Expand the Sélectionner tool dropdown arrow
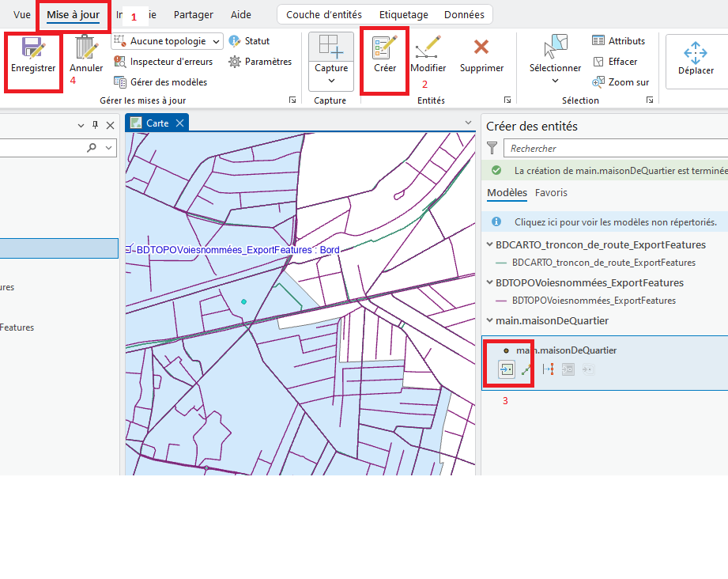 [x=555, y=81]
